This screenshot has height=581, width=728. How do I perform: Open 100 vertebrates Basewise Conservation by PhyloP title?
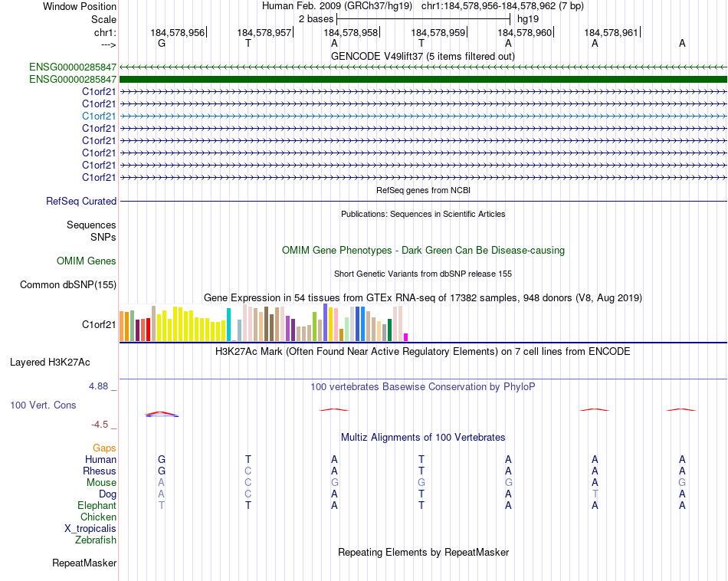[423, 387]
